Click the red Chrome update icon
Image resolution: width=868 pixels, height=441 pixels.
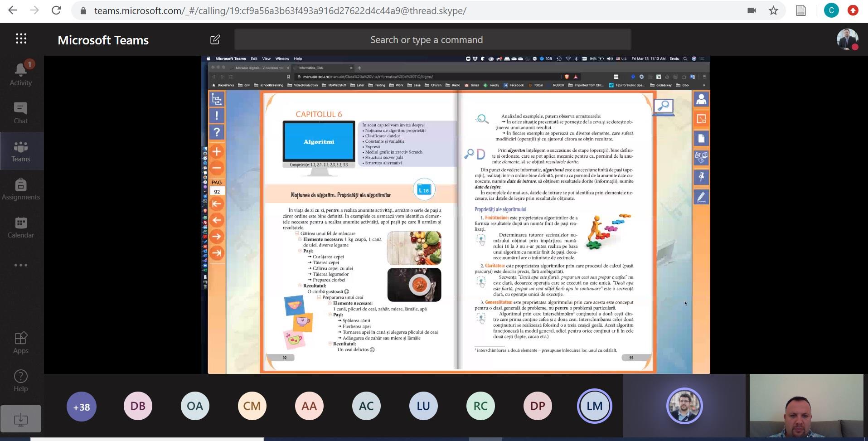pyautogui.click(x=853, y=10)
